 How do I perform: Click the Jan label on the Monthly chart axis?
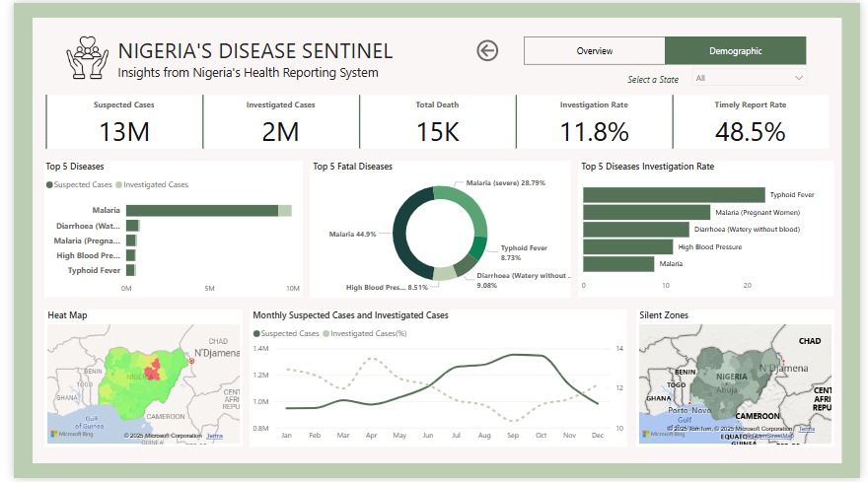(286, 436)
